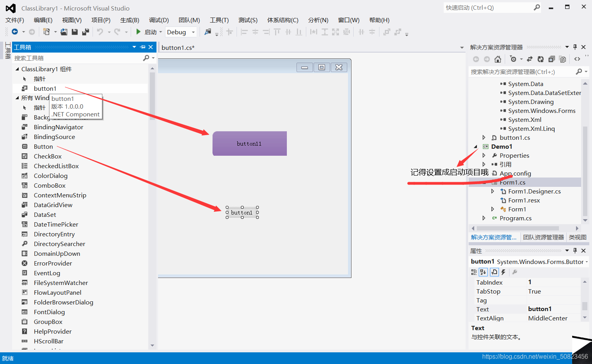The image size is (592, 364).
Task: Click the new project toolbar icon
Action: pos(46,32)
